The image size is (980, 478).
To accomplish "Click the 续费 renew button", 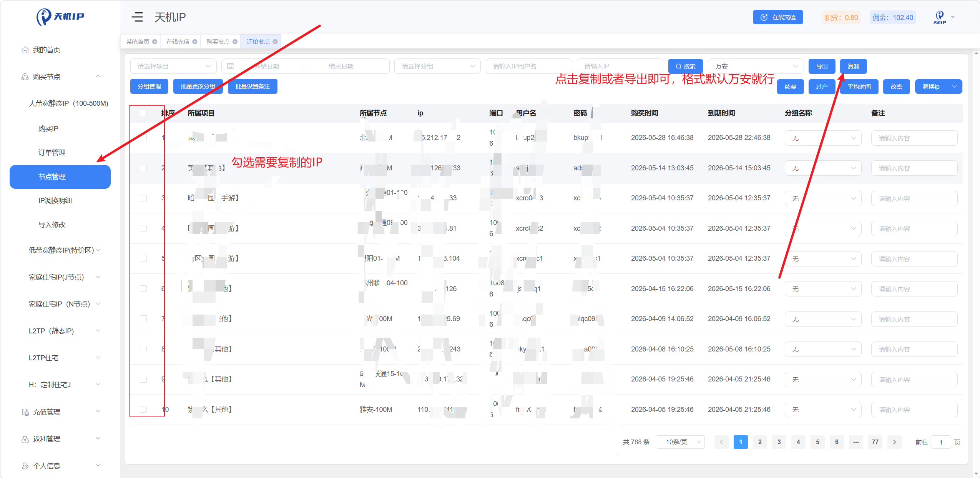I will pyautogui.click(x=791, y=87).
